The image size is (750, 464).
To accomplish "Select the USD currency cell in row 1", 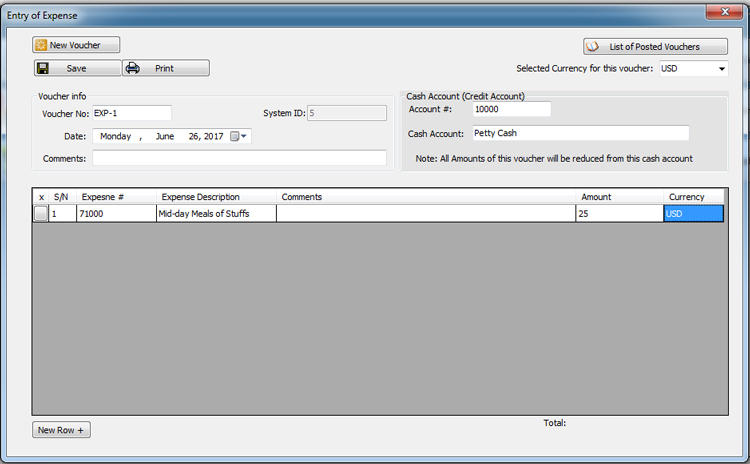I will click(693, 214).
